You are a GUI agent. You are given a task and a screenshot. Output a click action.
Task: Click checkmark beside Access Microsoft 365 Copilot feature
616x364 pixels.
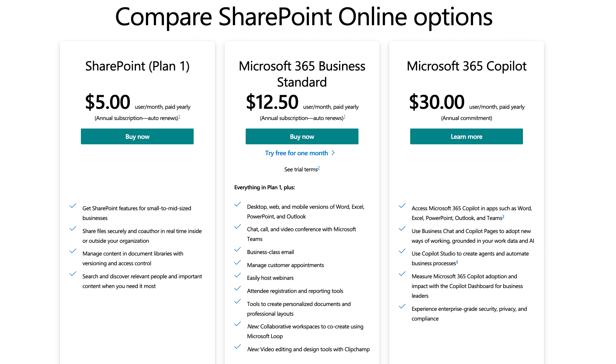pos(402,206)
